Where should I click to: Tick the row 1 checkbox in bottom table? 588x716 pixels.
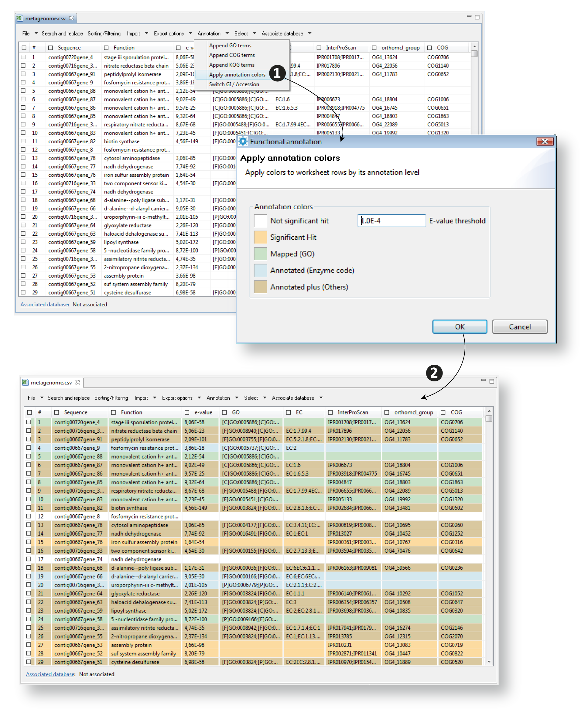tap(29, 422)
